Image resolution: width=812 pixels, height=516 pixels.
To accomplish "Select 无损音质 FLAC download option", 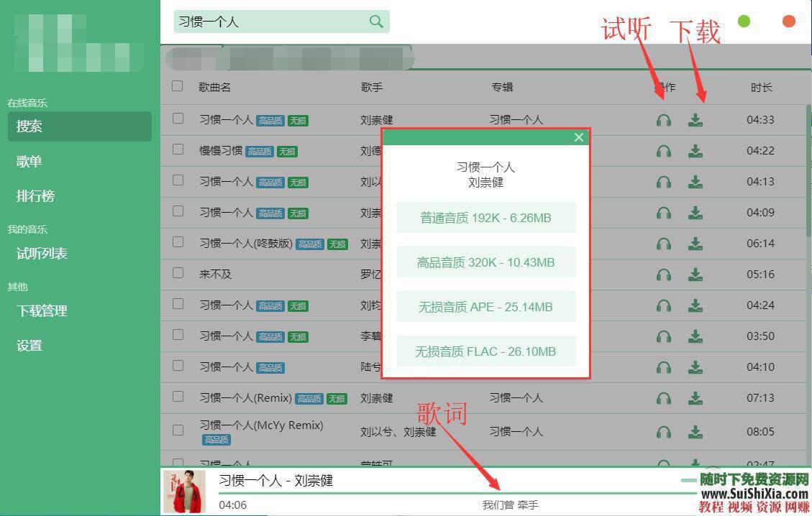I will click(x=485, y=351).
